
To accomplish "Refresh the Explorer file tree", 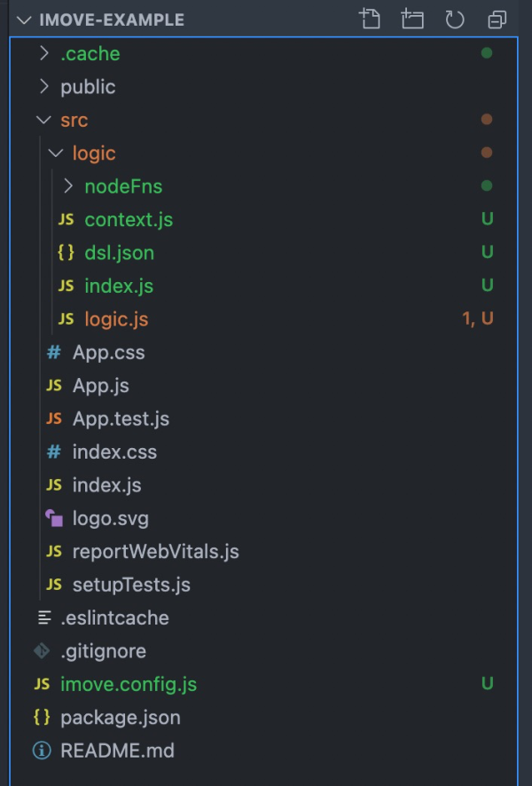I will click(455, 19).
